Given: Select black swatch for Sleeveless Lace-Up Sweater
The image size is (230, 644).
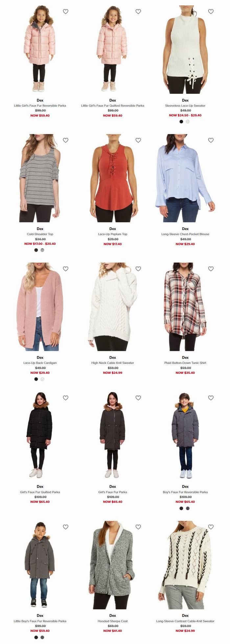Looking at the screenshot, I should tap(181, 121).
